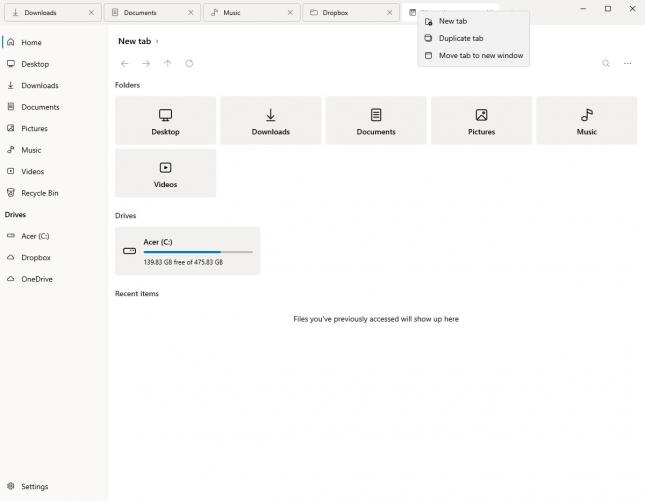Close the Downloads tab

pyautogui.click(x=91, y=13)
